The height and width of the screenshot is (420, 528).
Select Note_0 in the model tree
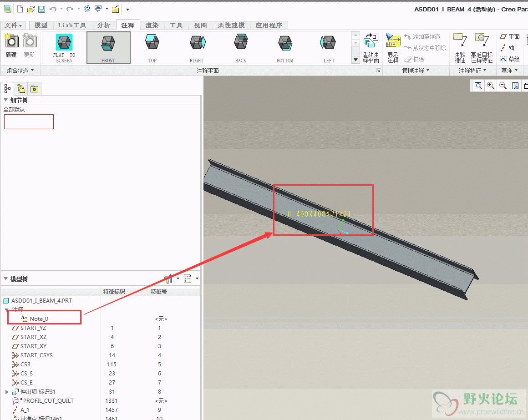tap(39, 319)
